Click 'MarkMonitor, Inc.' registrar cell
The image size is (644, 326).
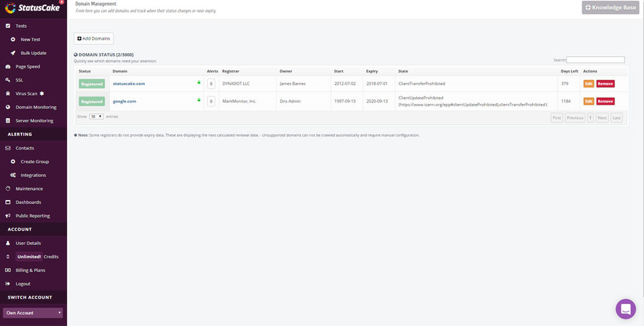point(239,101)
